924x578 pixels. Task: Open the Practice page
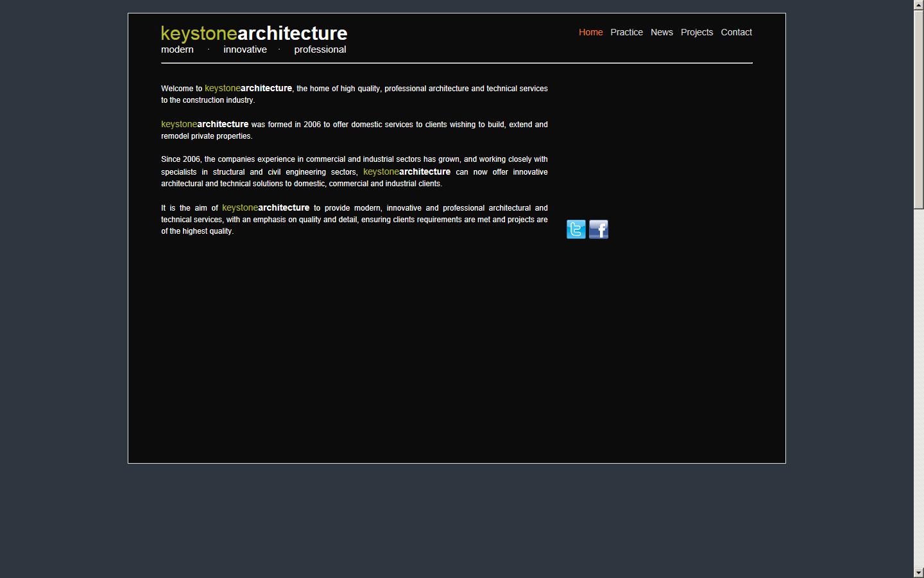(x=626, y=32)
